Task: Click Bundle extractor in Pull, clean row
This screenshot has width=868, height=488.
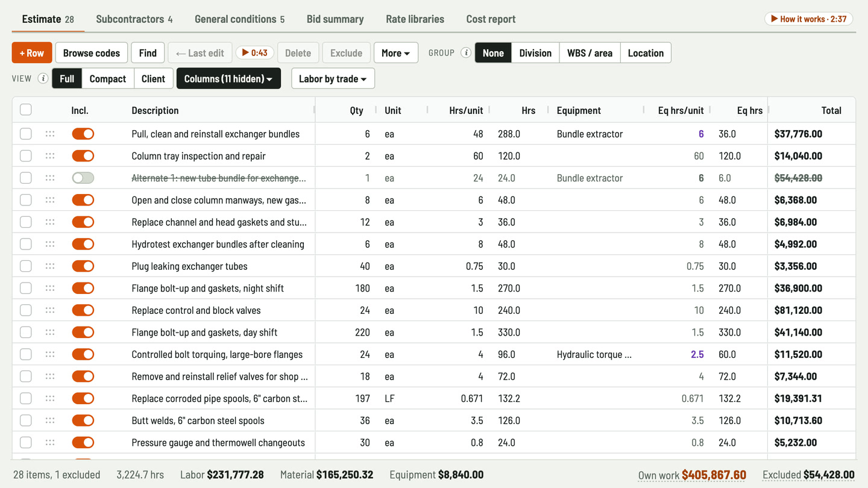Action: tap(590, 134)
